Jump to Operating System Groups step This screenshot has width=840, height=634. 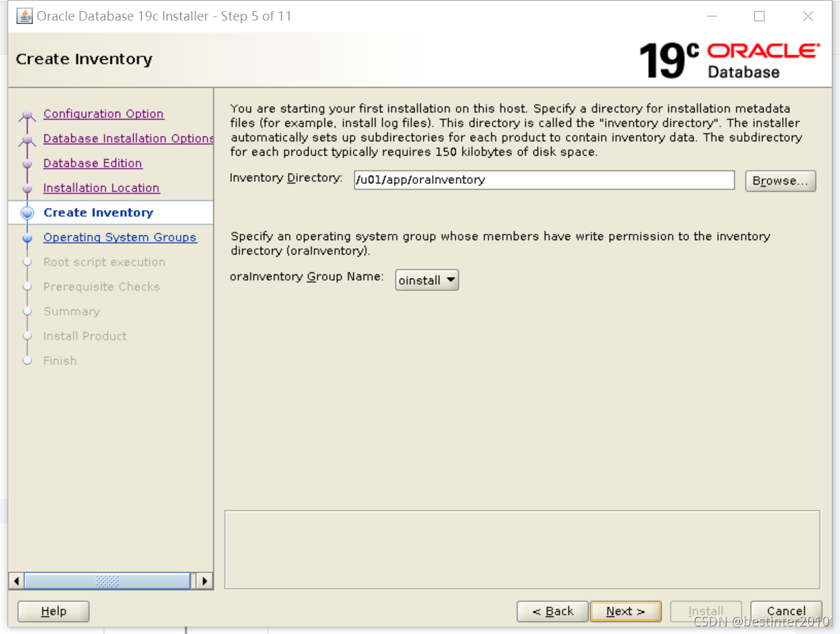pyautogui.click(x=120, y=237)
